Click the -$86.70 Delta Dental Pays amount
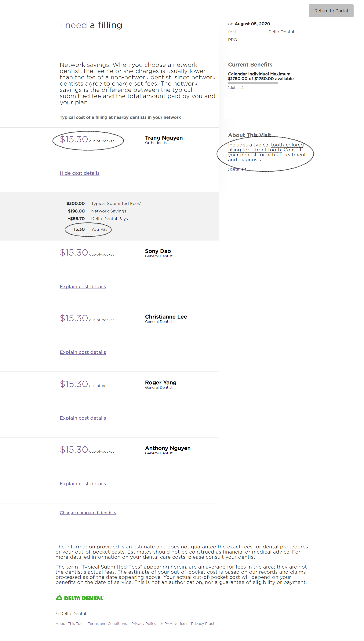This screenshot has width=364, height=641. click(76, 219)
